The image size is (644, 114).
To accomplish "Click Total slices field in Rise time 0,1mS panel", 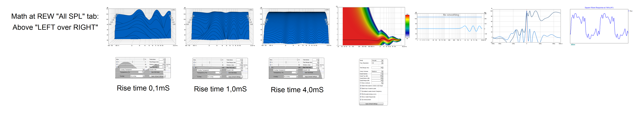I will pyautogui.click(x=162, y=59).
